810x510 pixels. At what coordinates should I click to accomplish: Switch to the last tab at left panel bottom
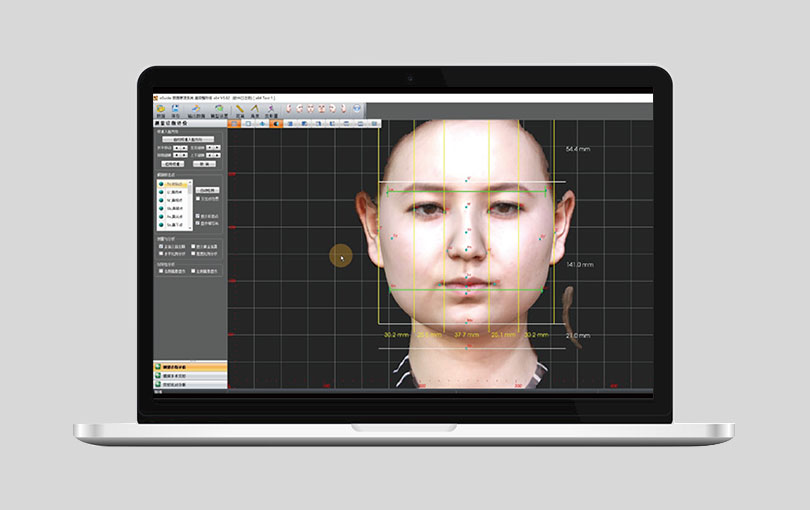point(190,383)
